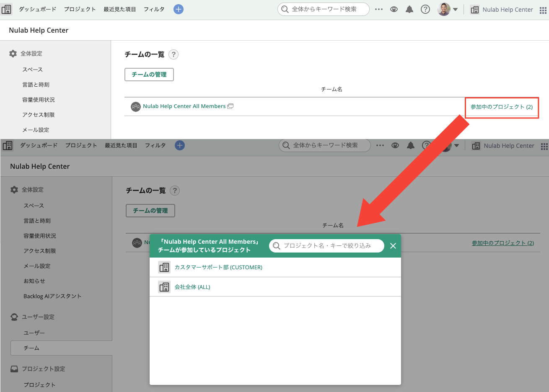Open the three-dot more menu in upper toolbar
Viewport: 549px width, 392px height.
[x=379, y=9]
